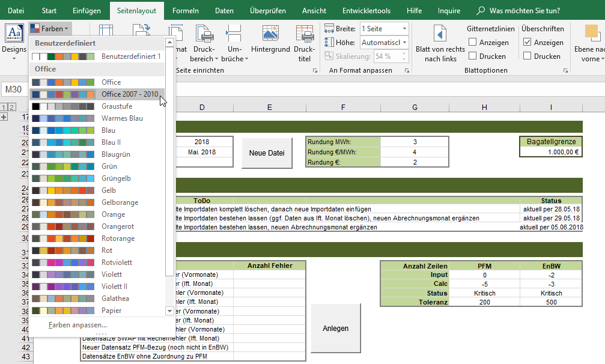
Task: Collapse the Farben dropdown button
Action: coord(50,29)
